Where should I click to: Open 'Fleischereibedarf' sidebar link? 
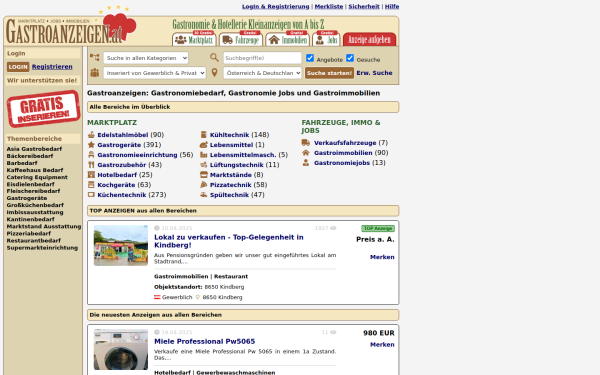point(33,191)
